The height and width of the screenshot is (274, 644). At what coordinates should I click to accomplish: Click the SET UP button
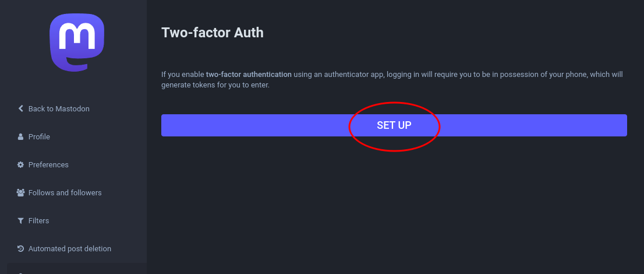click(x=394, y=125)
